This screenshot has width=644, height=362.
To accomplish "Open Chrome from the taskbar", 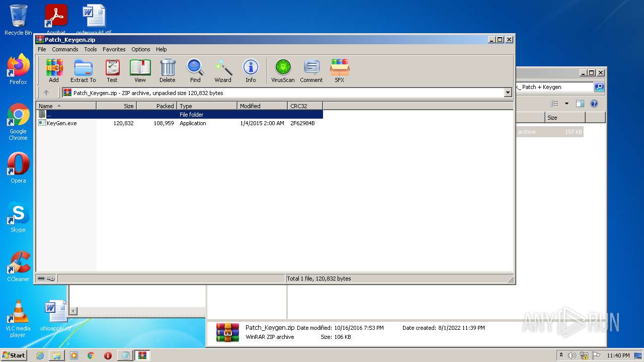I will click(91, 355).
